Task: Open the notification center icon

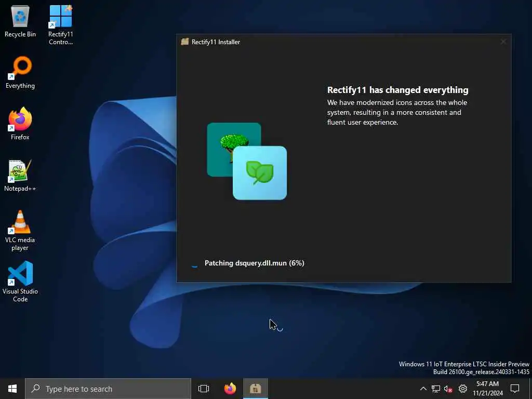Action: point(515,389)
